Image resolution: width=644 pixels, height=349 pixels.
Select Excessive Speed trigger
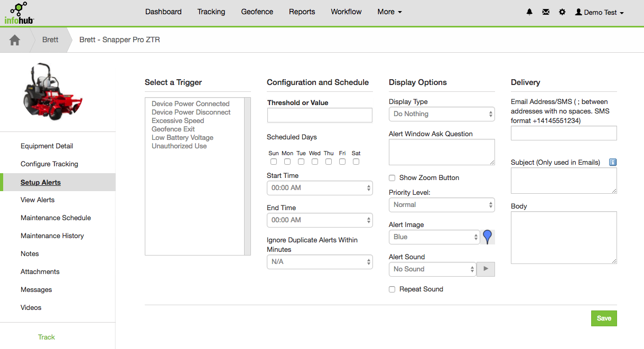point(178,121)
